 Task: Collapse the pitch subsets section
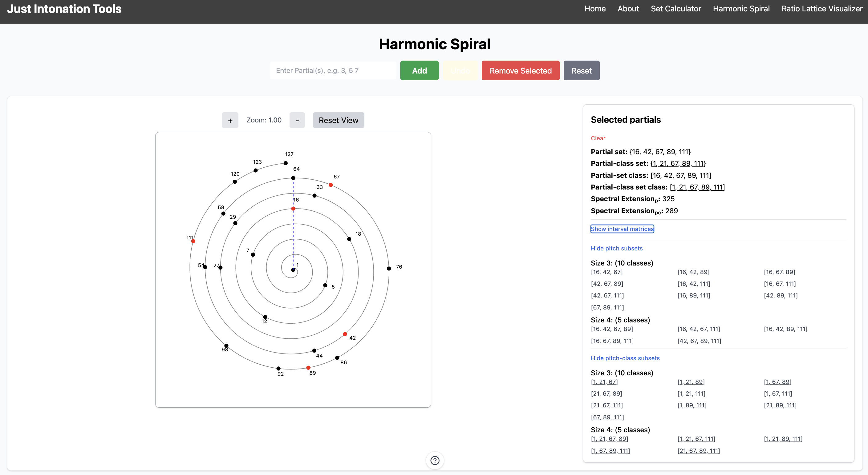(616, 248)
